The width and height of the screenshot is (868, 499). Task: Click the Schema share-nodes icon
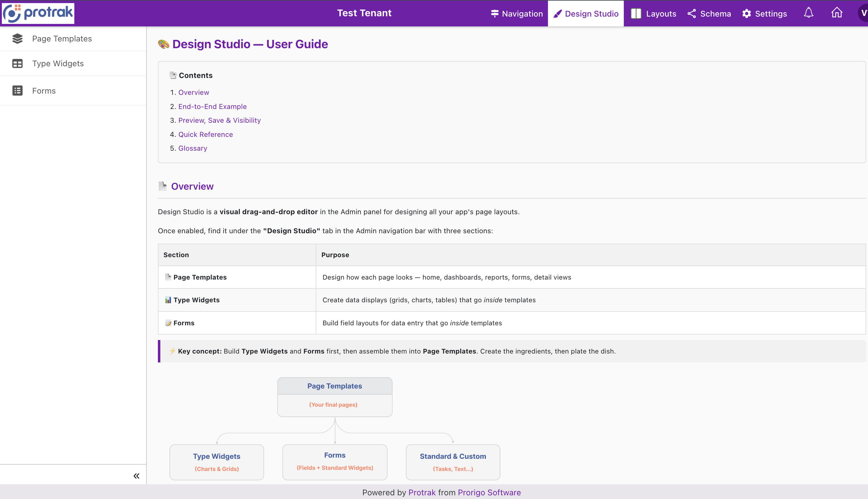[x=691, y=14]
